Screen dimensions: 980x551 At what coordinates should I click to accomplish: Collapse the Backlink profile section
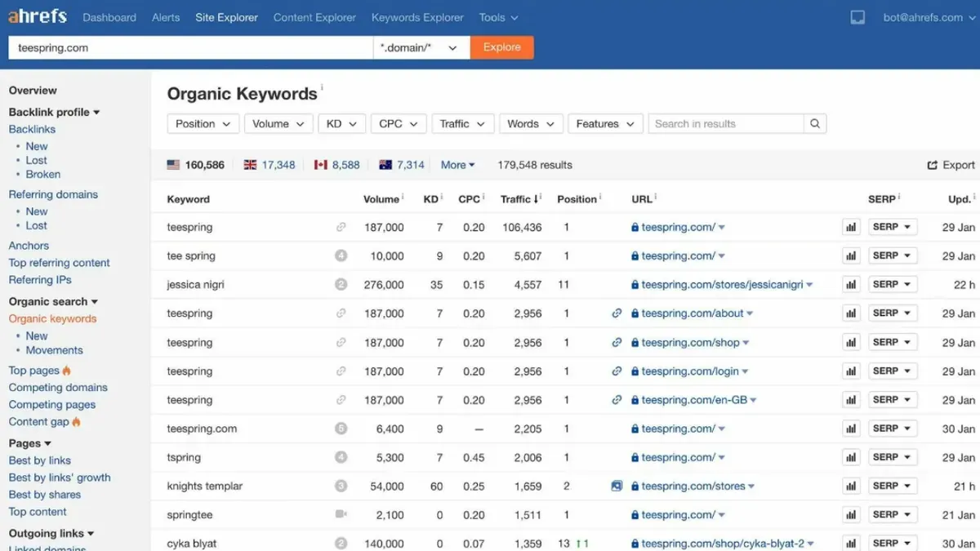click(54, 112)
